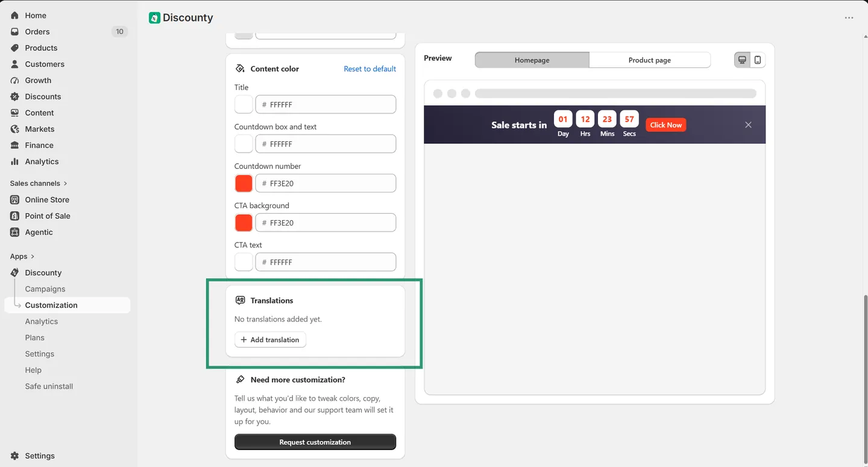
Task: Click the Growth icon in sidebar
Action: coord(15,81)
